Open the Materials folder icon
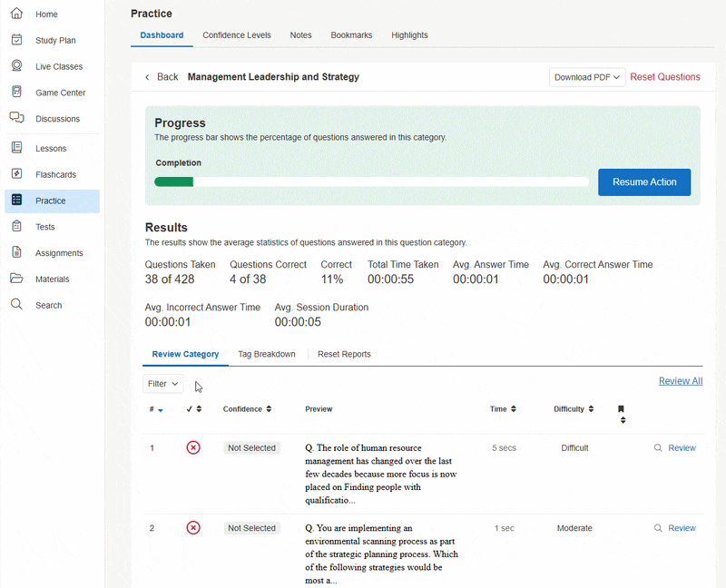Image resolution: width=726 pixels, height=588 pixels. 16,279
